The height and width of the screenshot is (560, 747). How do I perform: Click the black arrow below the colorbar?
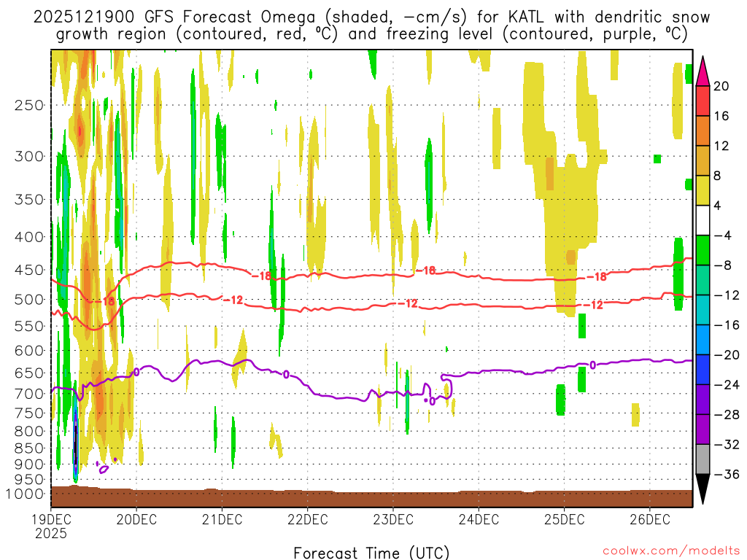[703, 489]
